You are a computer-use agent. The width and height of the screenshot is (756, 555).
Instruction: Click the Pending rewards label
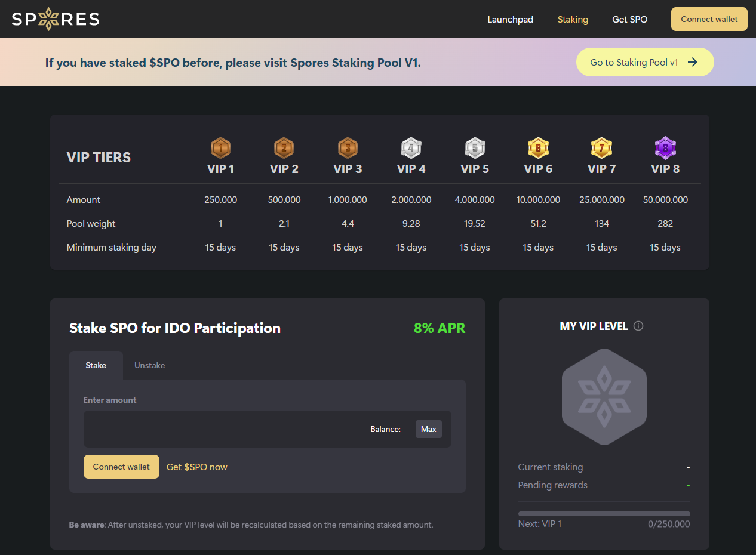(553, 485)
